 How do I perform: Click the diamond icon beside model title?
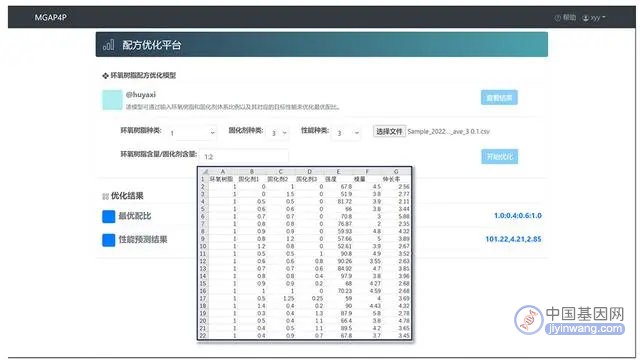pyautogui.click(x=105, y=76)
